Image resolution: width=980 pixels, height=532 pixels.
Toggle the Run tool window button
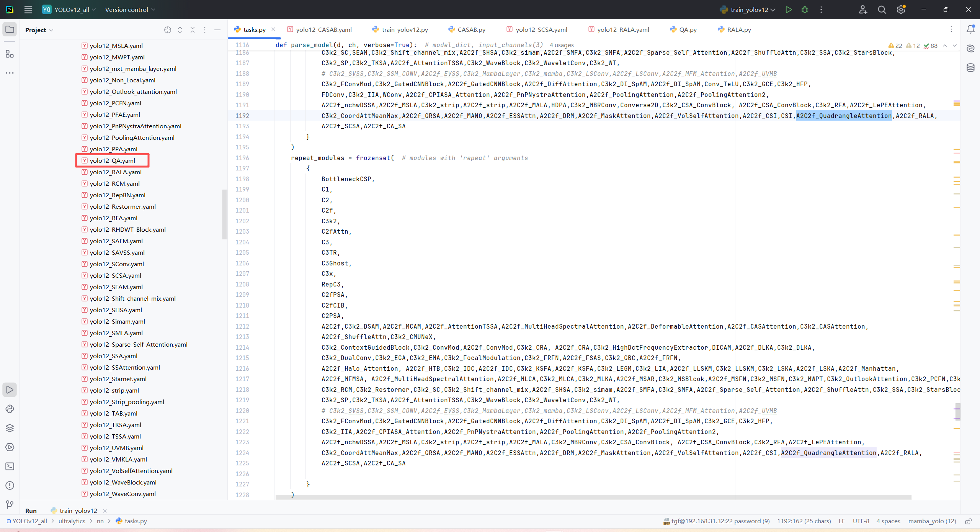[10, 390]
